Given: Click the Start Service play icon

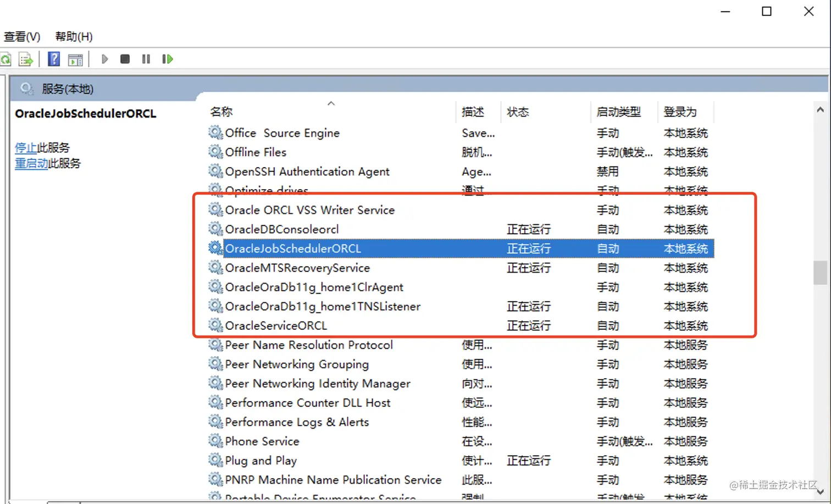Looking at the screenshot, I should tap(104, 59).
